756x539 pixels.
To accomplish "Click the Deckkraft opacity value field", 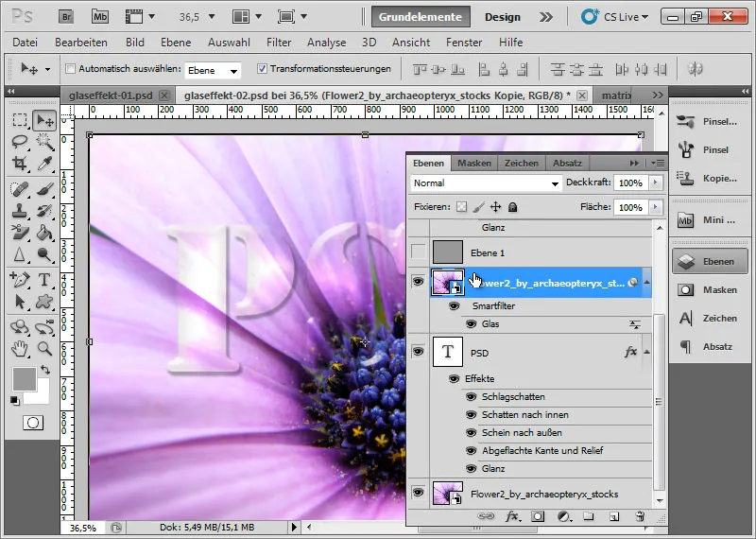I will (x=630, y=183).
